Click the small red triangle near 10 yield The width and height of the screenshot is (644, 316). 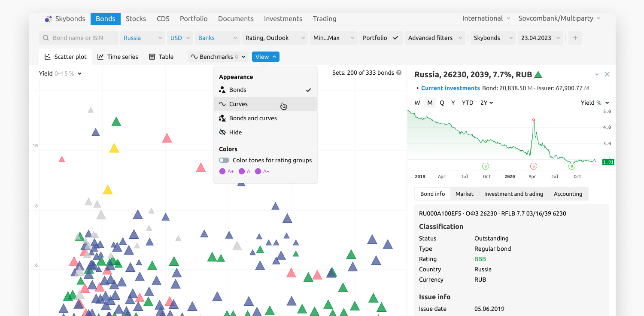[x=62, y=159]
